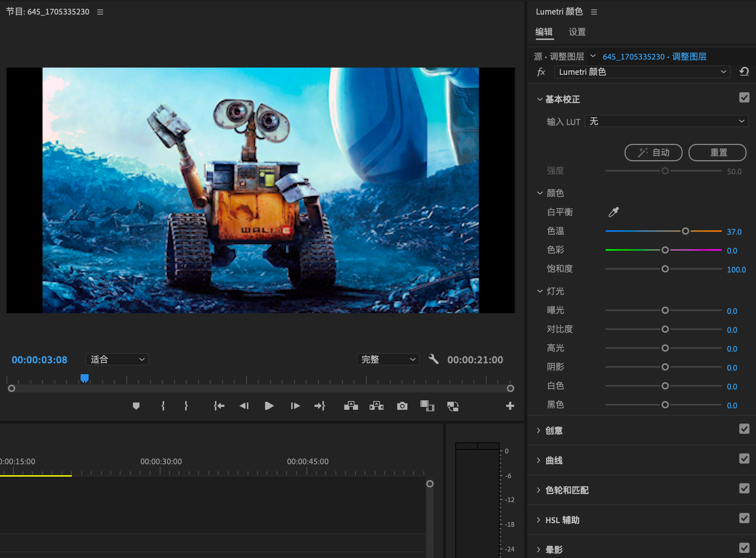Click the 阴影 slider handle

pos(665,367)
